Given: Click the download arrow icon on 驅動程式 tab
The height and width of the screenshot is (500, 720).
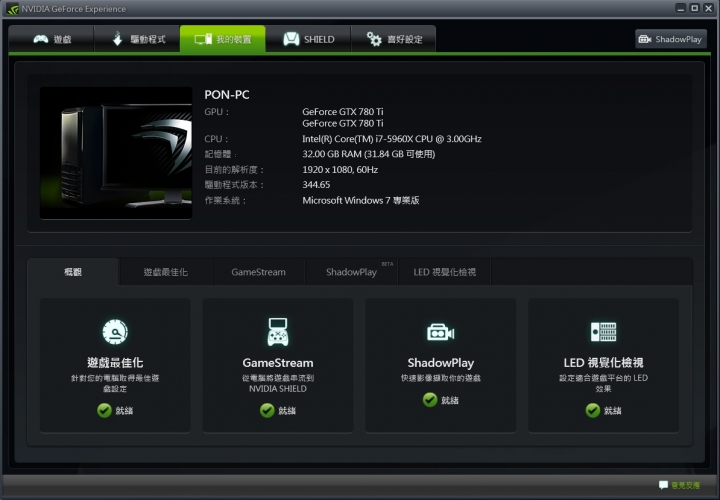Looking at the screenshot, I should 118,39.
